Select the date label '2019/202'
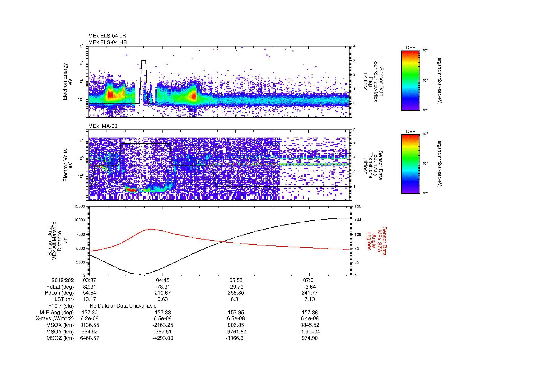 pos(63,280)
